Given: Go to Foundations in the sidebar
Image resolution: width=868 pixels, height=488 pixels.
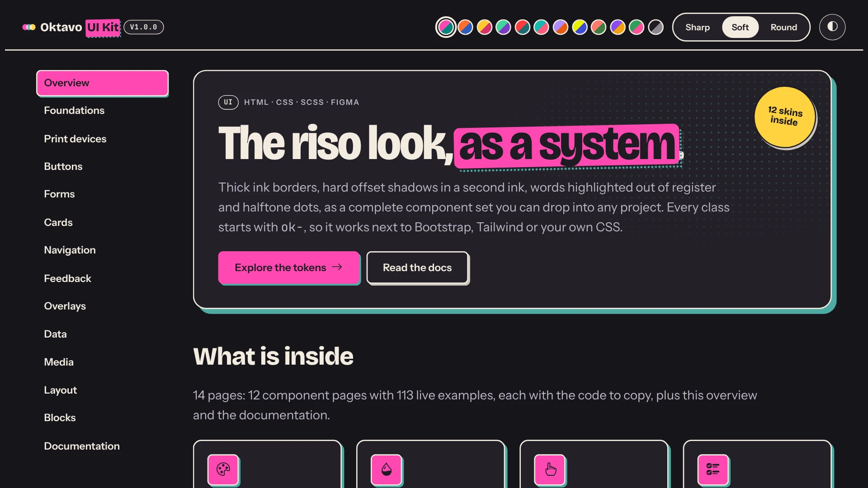Looking at the screenshot, I should (x=102, y=110).
